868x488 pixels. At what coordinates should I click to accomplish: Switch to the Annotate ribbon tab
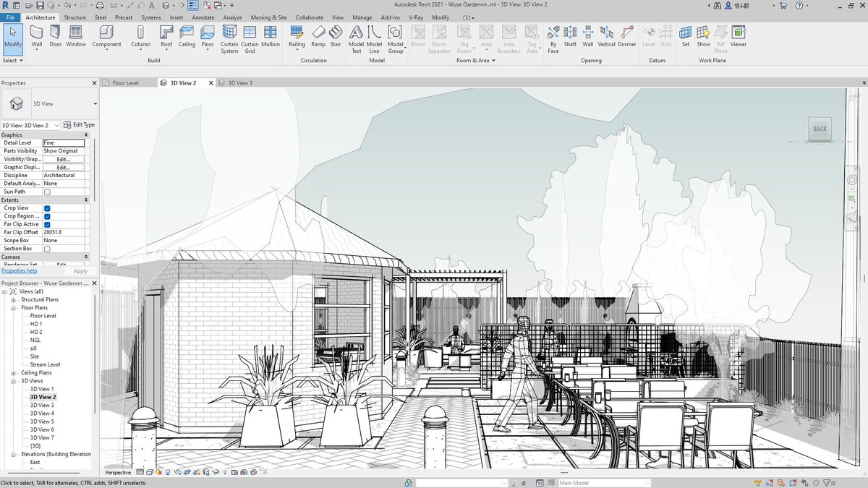pos(203,17)
